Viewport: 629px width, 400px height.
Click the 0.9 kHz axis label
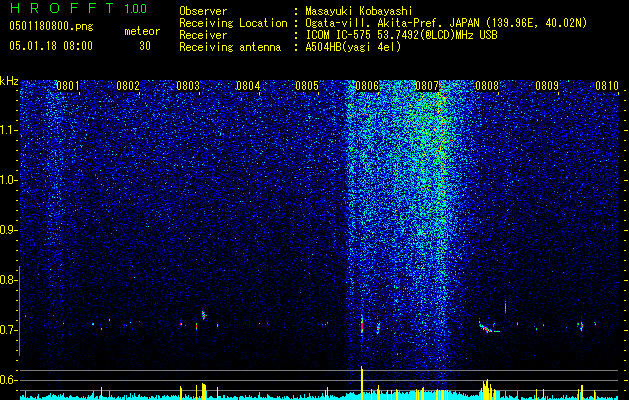tap(9, 230)
